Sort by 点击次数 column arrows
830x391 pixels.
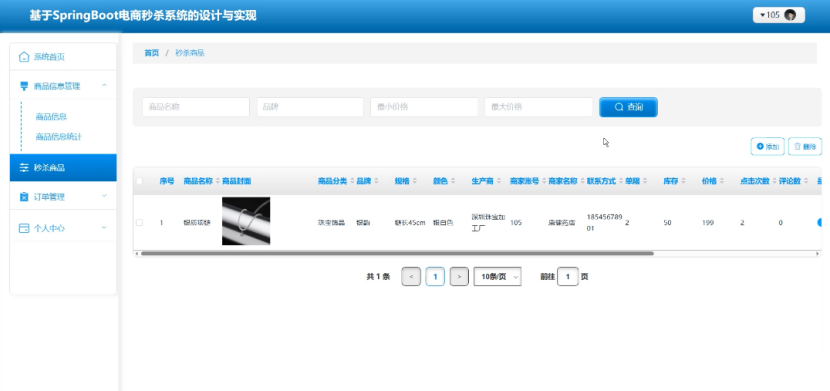774,181
